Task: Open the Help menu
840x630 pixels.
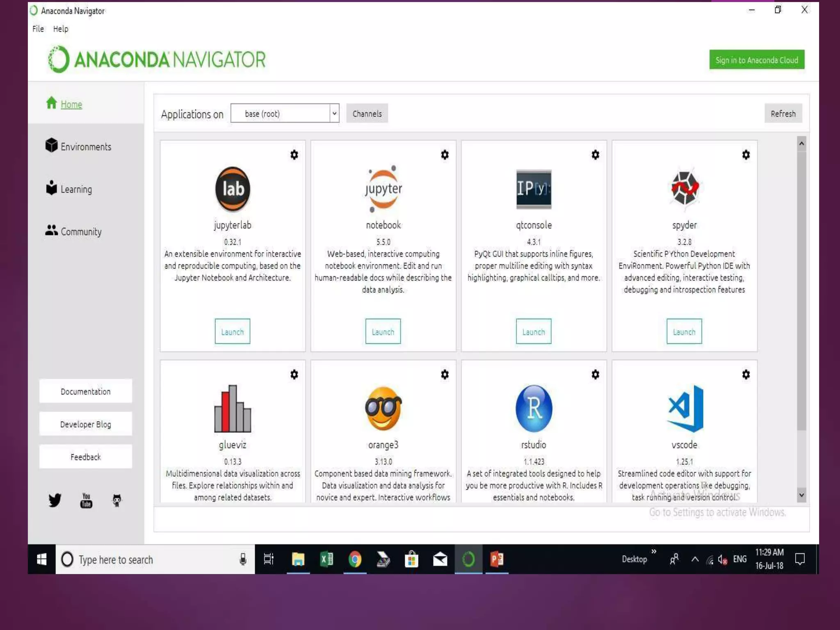Action: 60,29
